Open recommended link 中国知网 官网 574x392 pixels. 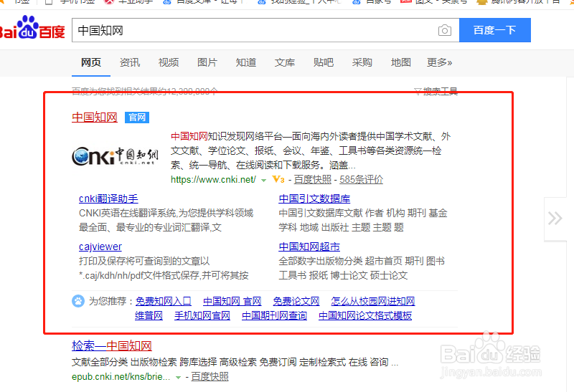[x=232, y=301]
